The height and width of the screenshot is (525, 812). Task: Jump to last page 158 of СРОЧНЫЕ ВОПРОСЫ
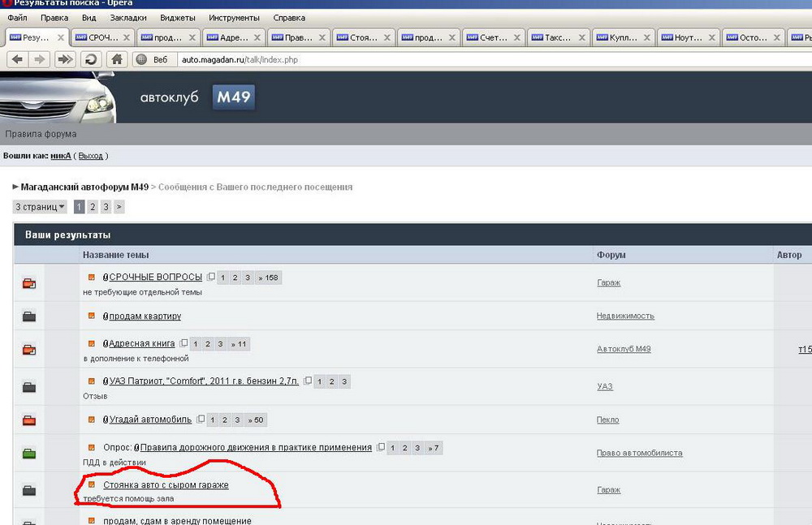[x=268, y=278]
